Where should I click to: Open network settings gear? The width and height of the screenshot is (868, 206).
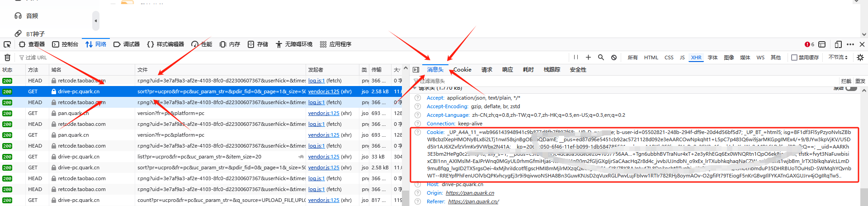pos(860,57)
